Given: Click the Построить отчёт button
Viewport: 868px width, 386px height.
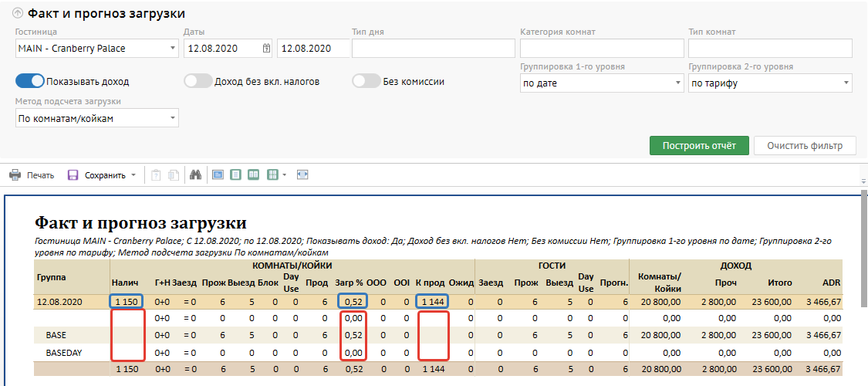Looking at the screenshot, I should (x=699, y=145).
